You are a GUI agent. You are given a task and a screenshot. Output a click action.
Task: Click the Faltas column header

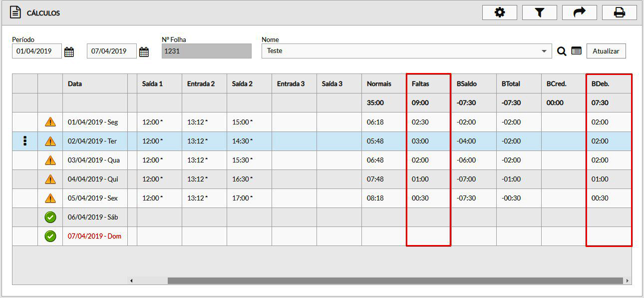point(420,84)
